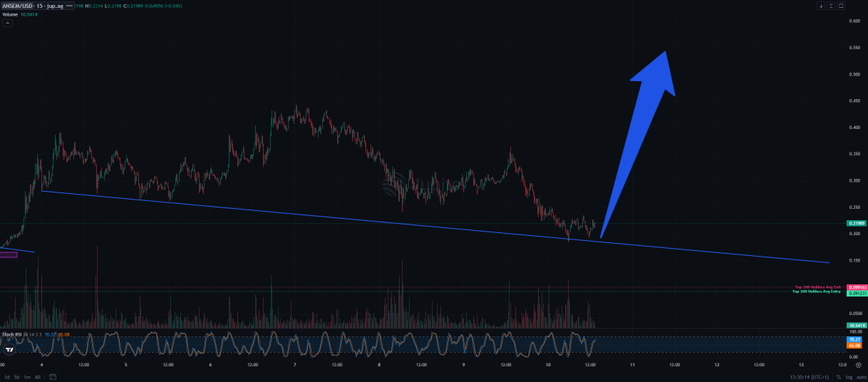Select the 1d time range

(7, 377)
